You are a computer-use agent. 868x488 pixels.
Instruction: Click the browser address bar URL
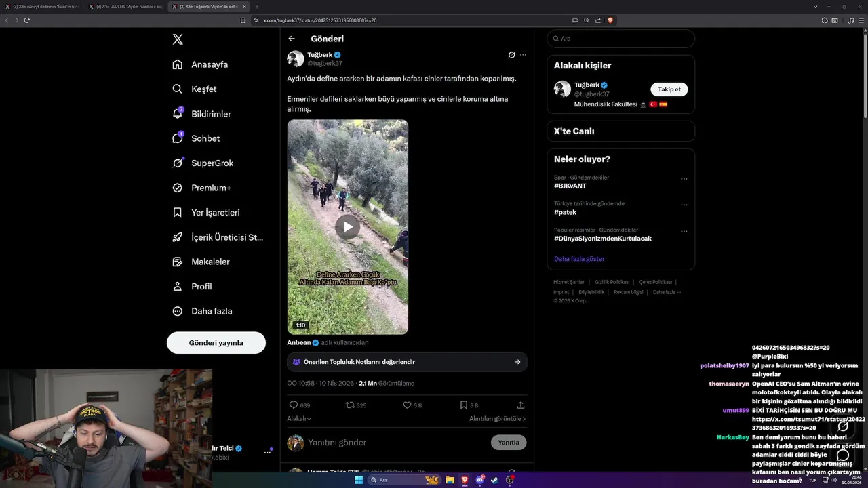(320, 20)
